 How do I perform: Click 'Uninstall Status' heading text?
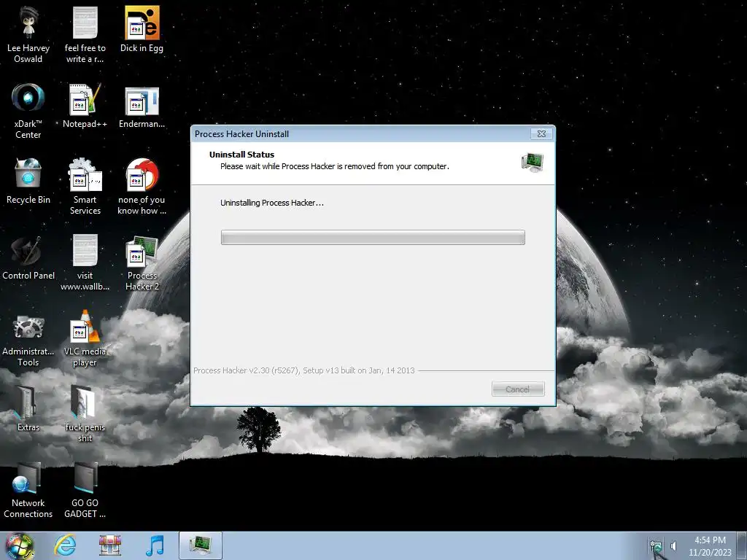point(241,155)
